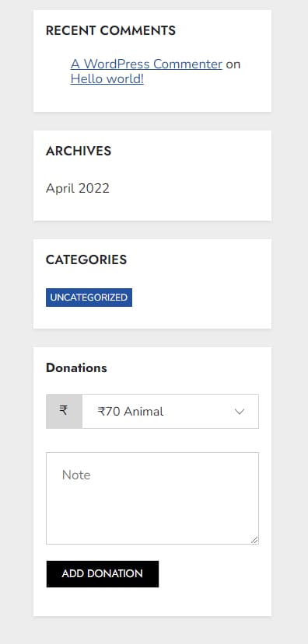
Task: Click blank space right of April 2022
Action: coord(185,189)
